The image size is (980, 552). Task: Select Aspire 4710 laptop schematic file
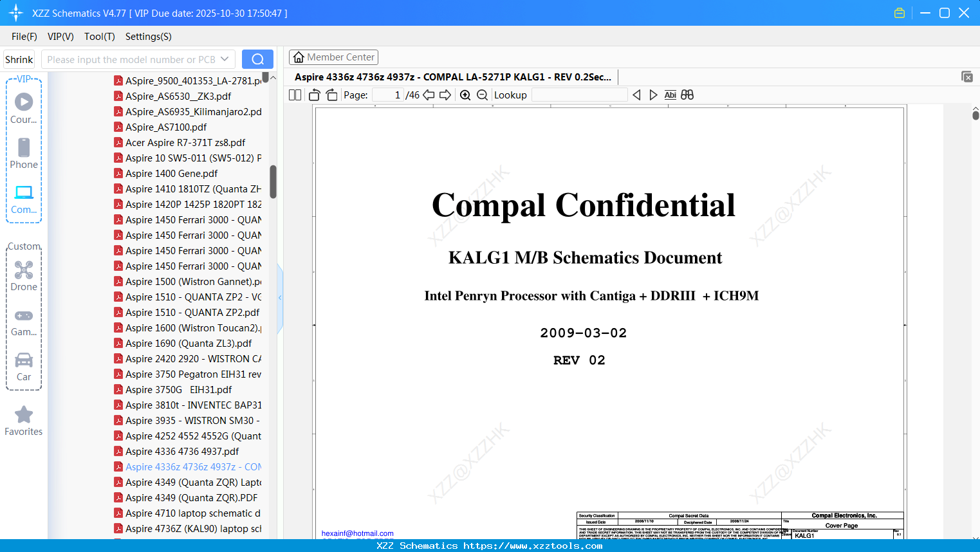click(187, 513)
